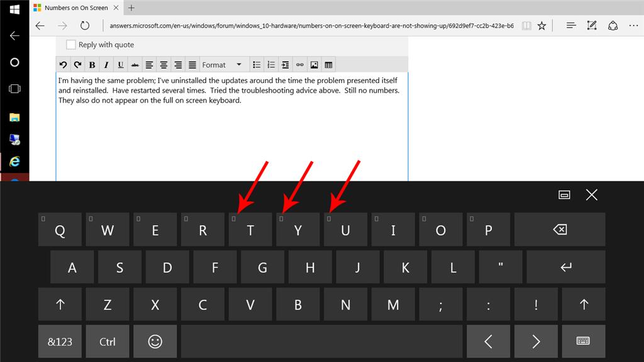Screen dimensions: 644x362
Task: Move the cursor left with the arrow key
Action: pos(488,341)
